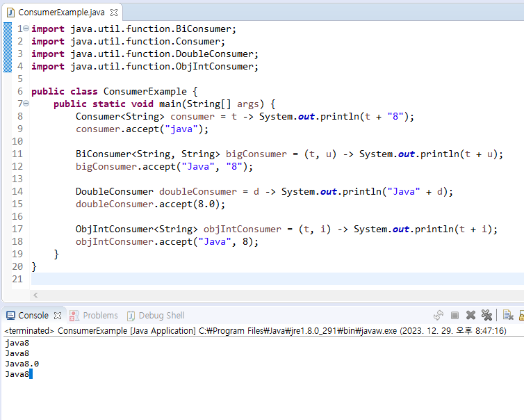Click Remove All Terminated Launches double-X icon

pos(486,315)
